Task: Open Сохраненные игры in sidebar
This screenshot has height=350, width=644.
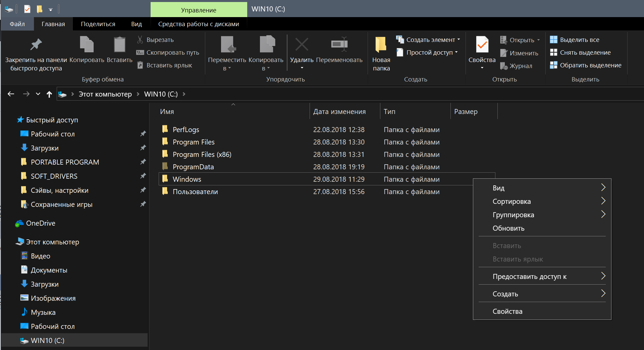Action: point(61,205)
